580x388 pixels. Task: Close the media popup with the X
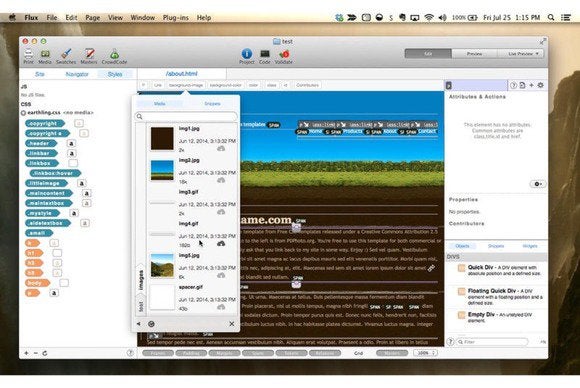[x=232, y=324]
